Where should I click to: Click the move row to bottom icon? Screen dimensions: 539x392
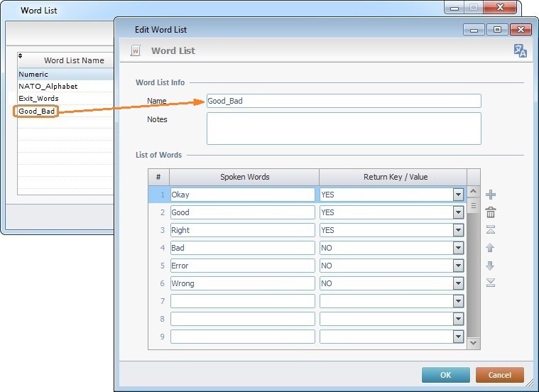[490, 283]
